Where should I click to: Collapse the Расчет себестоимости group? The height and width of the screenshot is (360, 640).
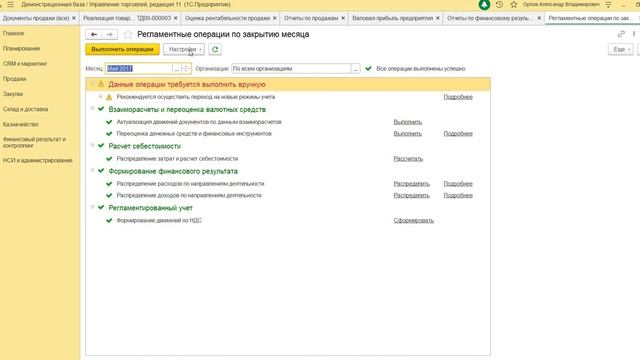tap(92, 145)
